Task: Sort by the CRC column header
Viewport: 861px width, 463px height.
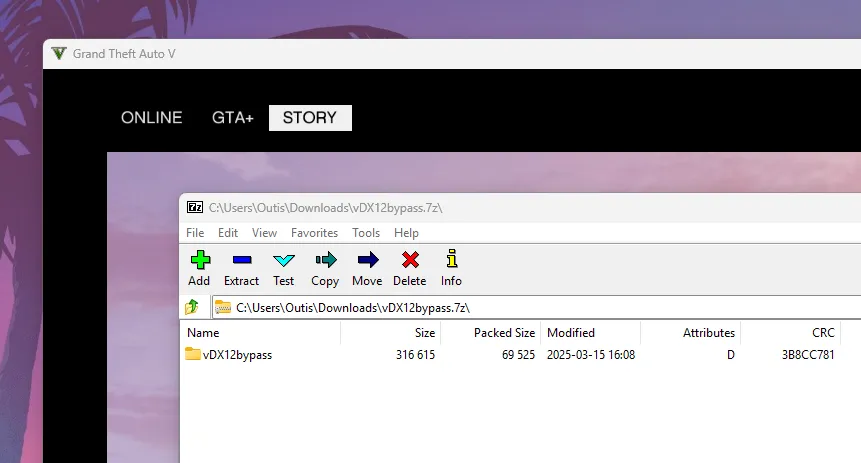Action: (790, 333)
